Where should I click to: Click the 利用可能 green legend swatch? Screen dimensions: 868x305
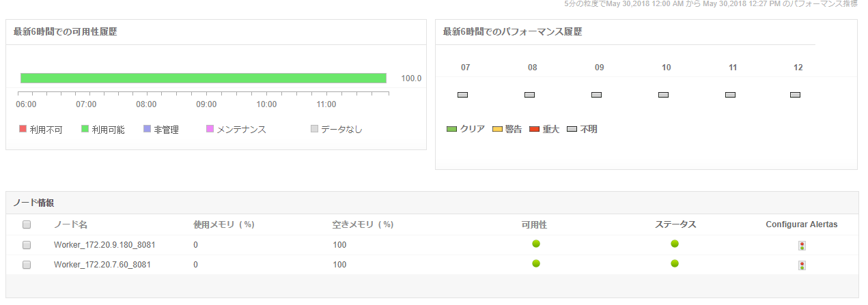[x=85, y=128]
